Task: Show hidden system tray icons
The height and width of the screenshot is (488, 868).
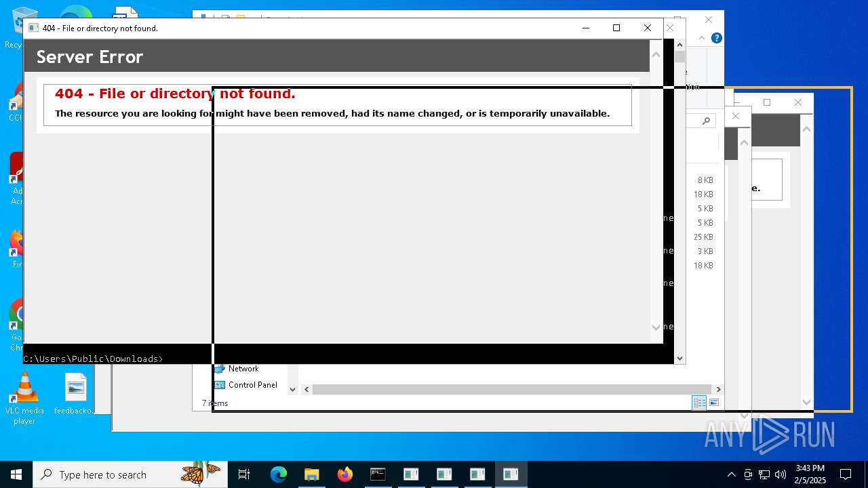Action: [731, 474]
